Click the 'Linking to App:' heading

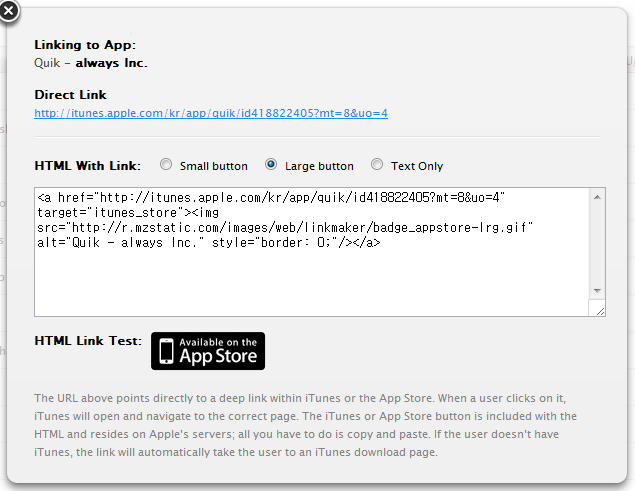point(85,45)
